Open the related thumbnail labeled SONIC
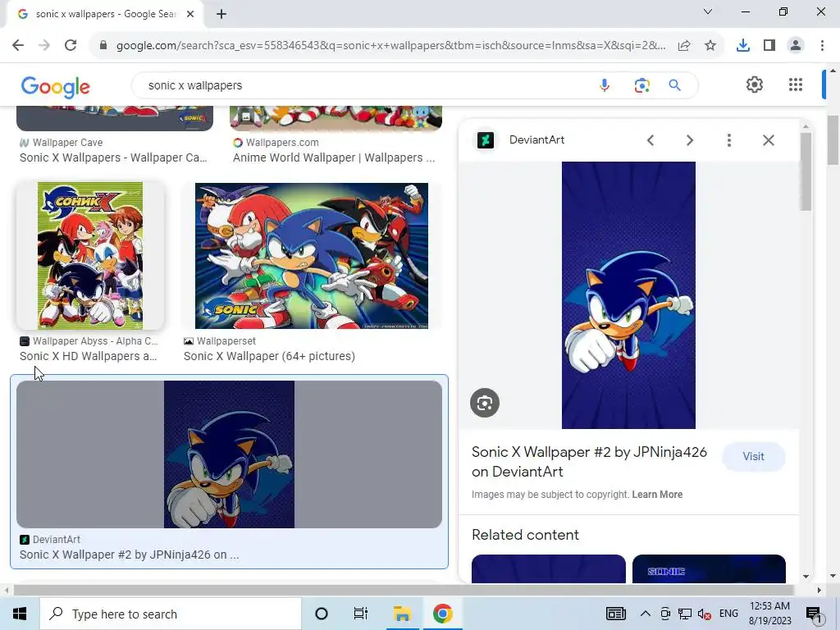840x630 pixels. (709, 568)
